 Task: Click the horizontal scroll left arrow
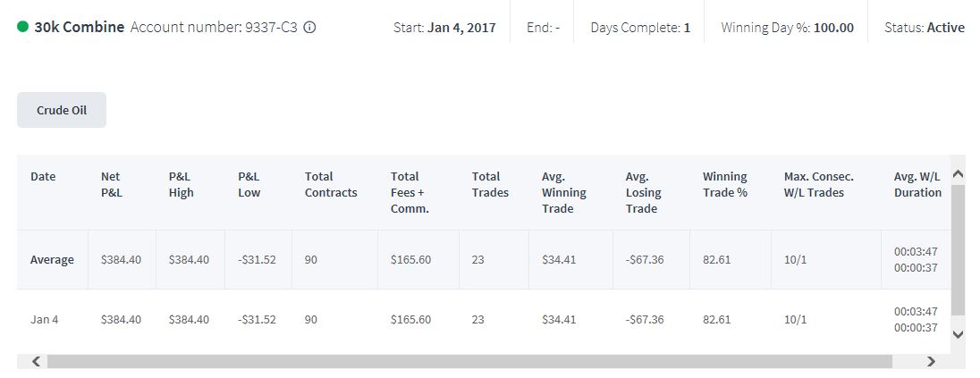point(37,361)
